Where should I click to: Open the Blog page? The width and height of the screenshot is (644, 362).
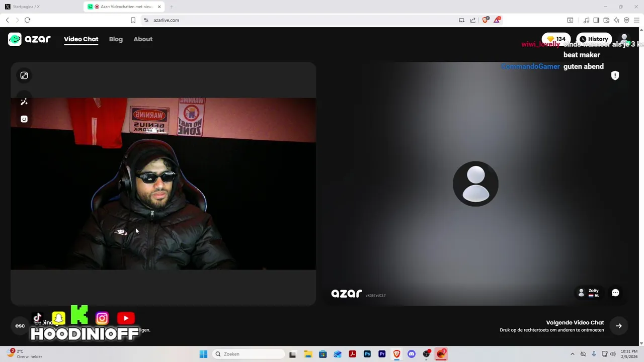tap(116, 39)
